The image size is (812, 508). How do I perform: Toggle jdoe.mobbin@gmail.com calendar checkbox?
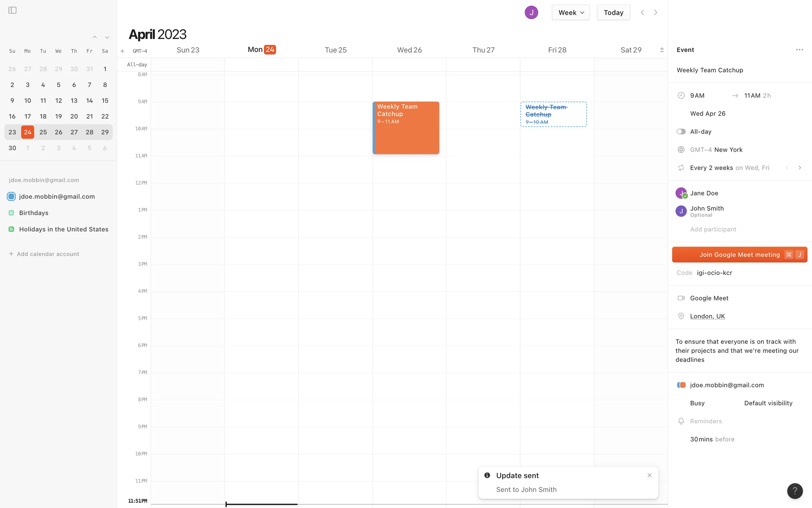coord(11,196)
